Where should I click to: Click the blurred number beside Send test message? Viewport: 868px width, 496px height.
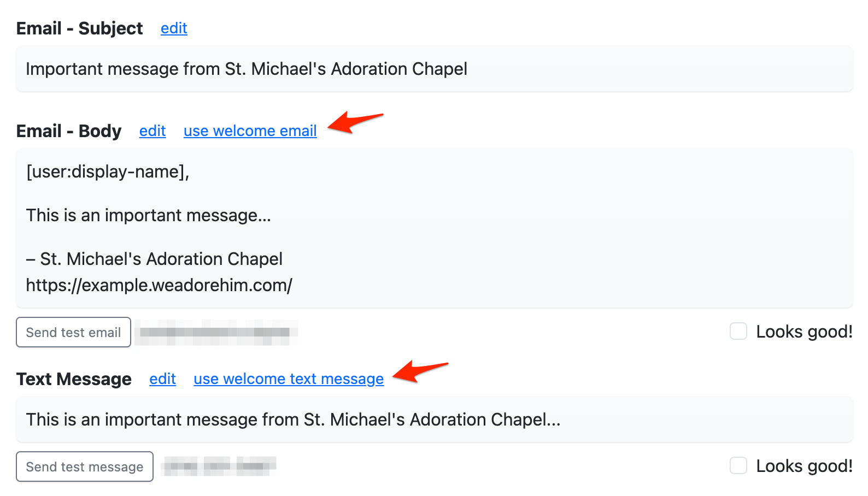coord(219,466)
